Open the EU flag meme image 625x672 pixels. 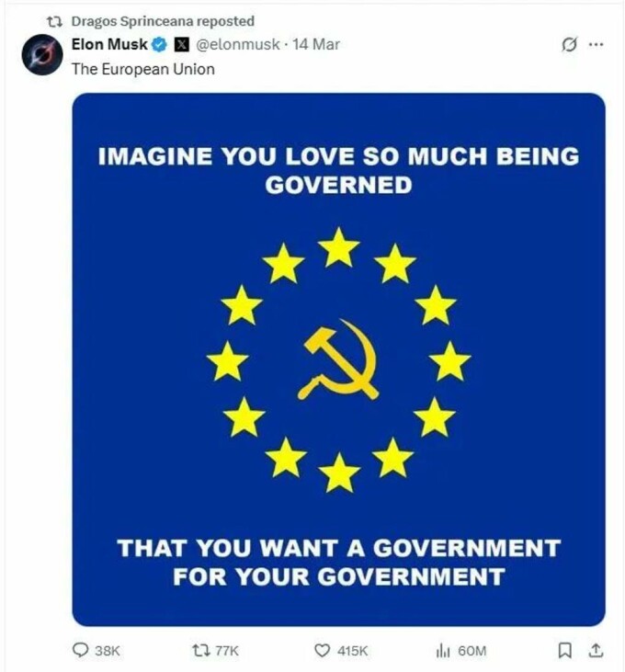338,359
